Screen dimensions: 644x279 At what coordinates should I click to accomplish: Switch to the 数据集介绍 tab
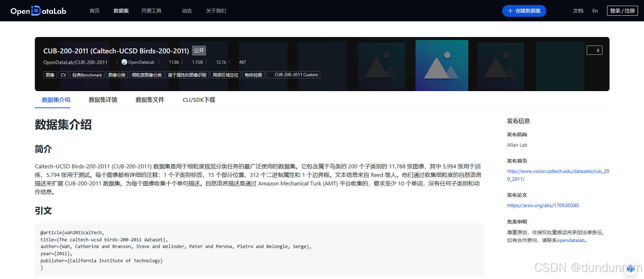(x=56, y=100)
